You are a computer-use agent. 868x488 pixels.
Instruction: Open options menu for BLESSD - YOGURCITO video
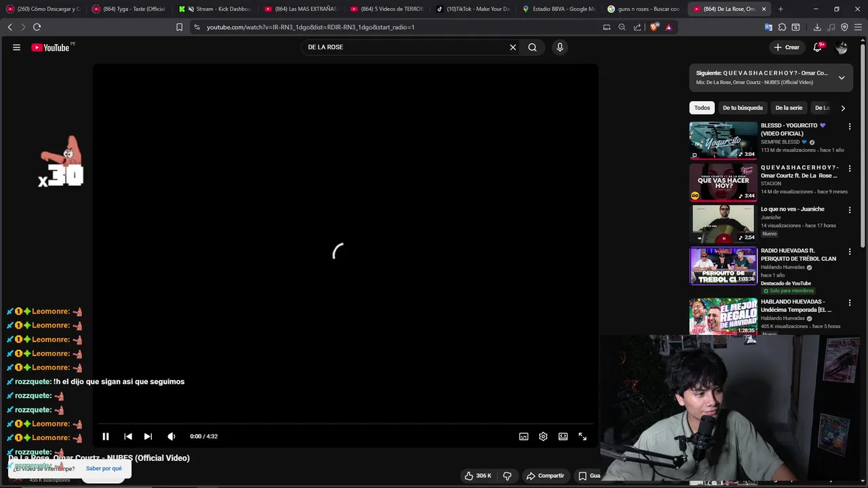pos(850,126)
